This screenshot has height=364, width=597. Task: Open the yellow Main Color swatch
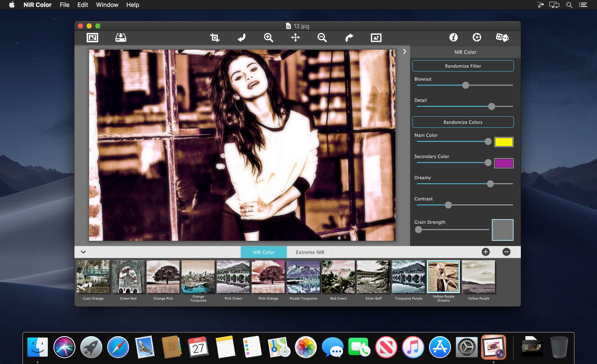[504, 142]
